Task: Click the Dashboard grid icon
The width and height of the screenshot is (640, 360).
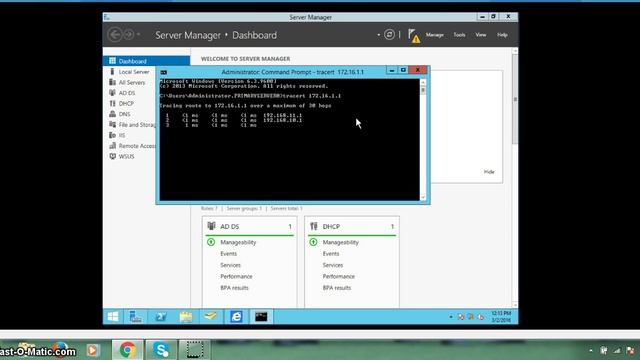Action: [112, 61]
